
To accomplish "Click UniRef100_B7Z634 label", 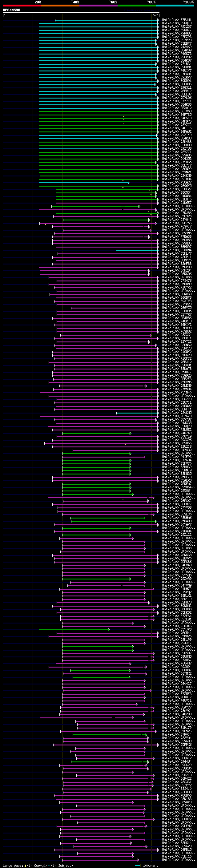I will tap(177, 460).
